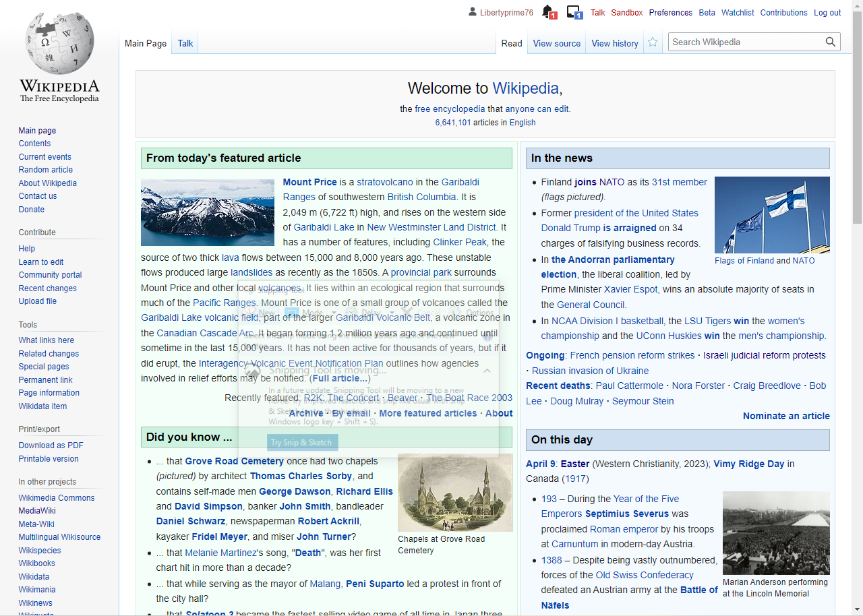Collapse the 'Snipping Tool is moving' notice chevron

pyautogui.click(x=487, y=370)
